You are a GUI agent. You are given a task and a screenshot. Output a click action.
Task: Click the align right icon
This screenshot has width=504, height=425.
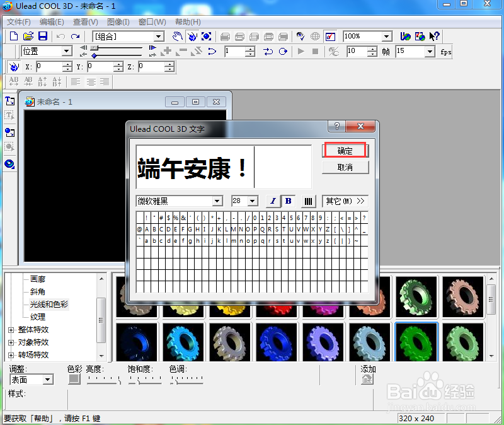tap(105, 82)
